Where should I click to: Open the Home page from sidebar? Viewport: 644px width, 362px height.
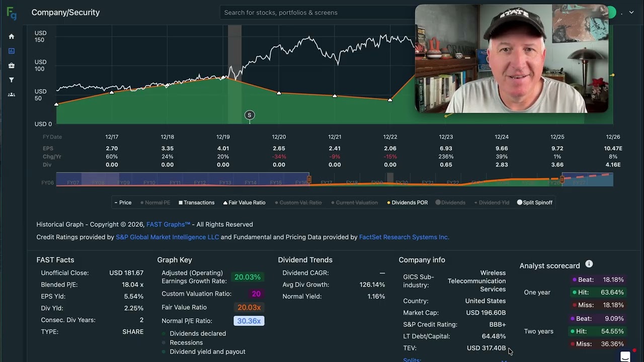(12, 36)
